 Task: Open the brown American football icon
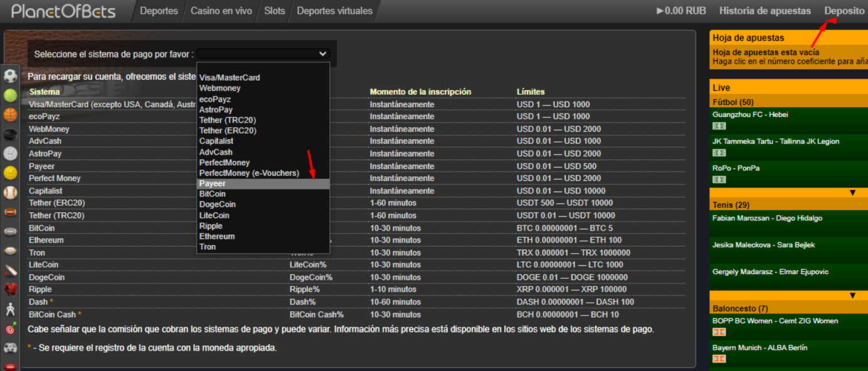[11, 212]
